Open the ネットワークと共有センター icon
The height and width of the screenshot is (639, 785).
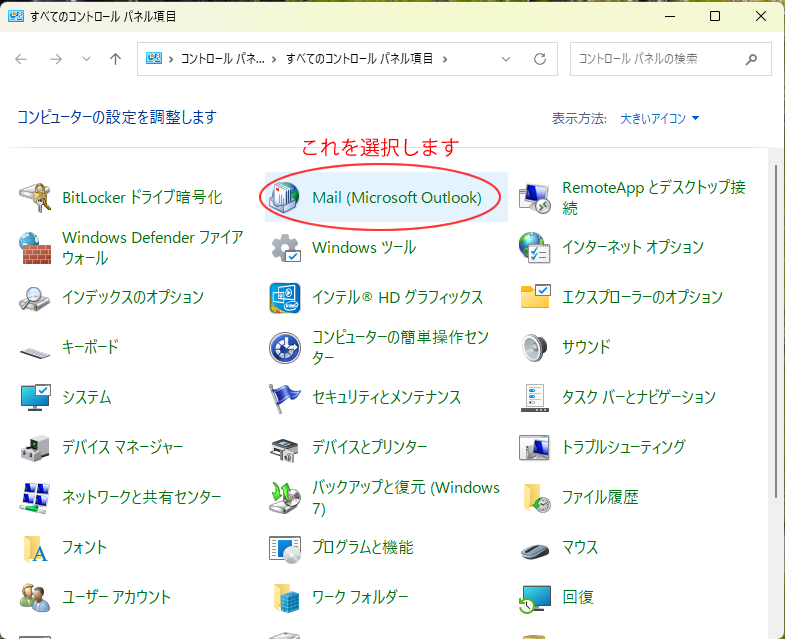36,497
